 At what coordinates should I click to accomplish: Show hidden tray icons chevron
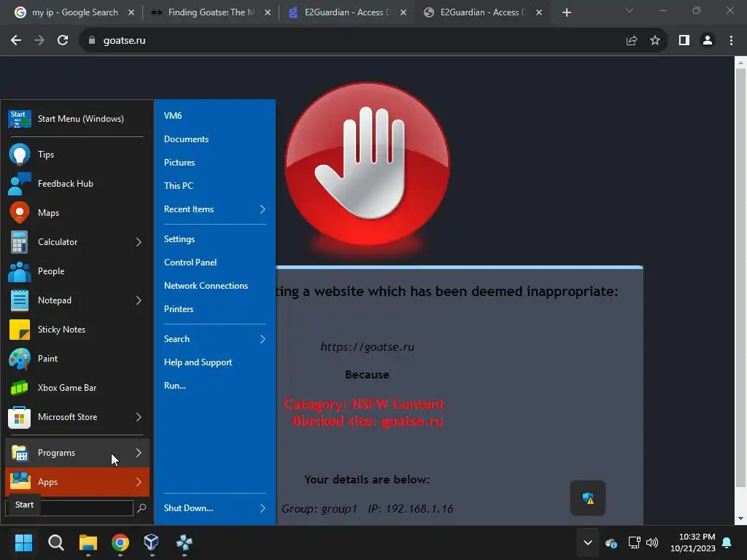coord(588,542)
